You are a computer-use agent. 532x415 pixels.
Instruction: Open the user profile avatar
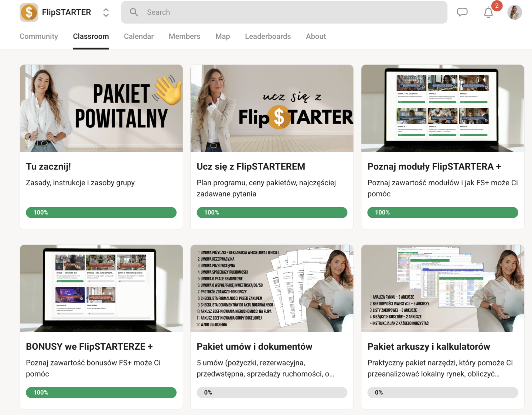pos(515,12)
